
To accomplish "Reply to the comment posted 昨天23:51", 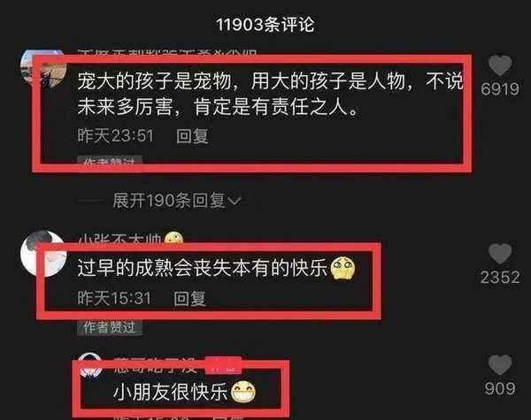I will click(192, 136).
